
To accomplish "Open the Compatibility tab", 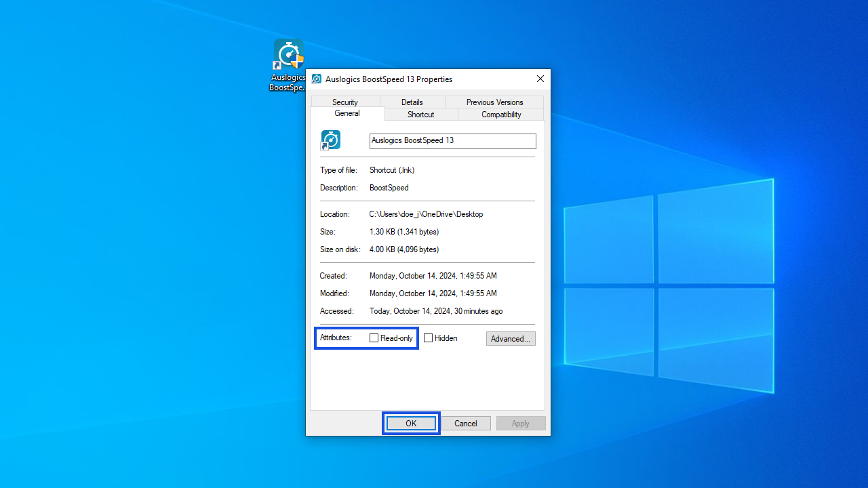I will [x=501, y=115].
